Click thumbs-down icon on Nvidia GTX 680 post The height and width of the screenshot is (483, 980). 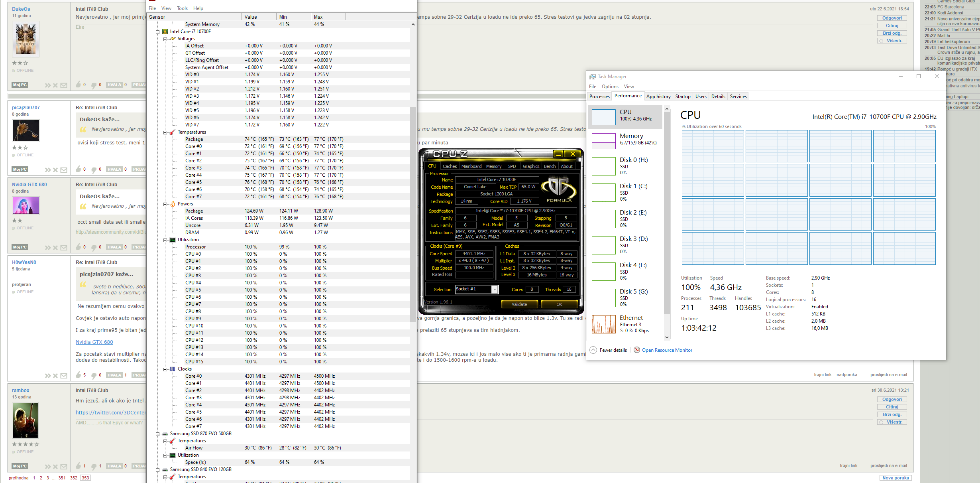(94, 247)
